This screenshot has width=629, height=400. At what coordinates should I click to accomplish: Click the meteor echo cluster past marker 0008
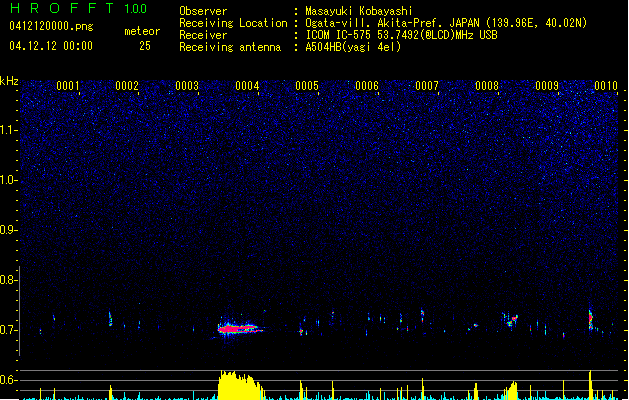[510, 320]
